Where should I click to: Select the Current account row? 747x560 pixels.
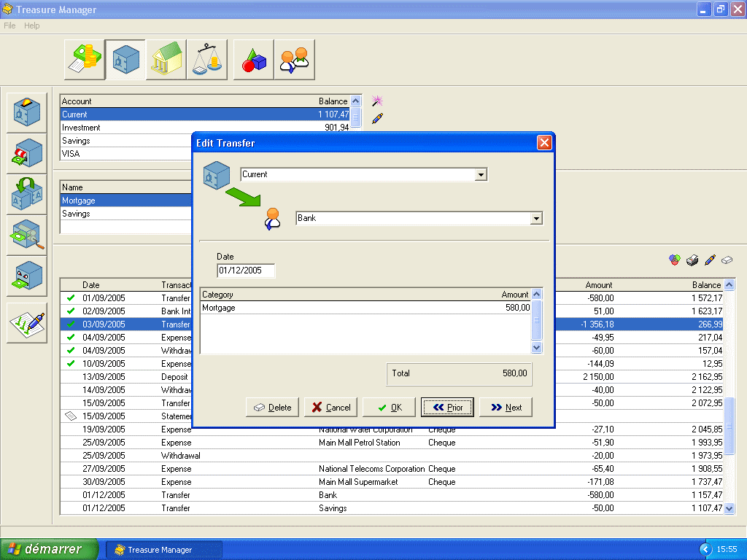tap(205, 114)
